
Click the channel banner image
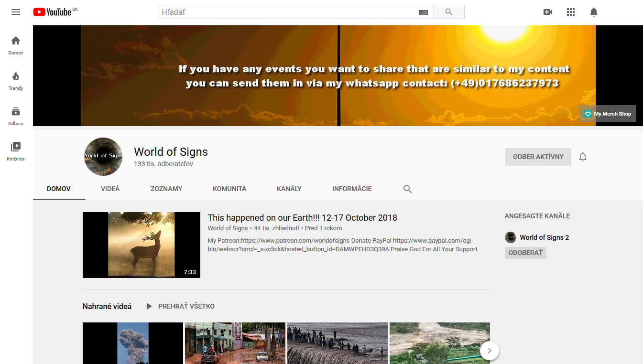point(338,75)
